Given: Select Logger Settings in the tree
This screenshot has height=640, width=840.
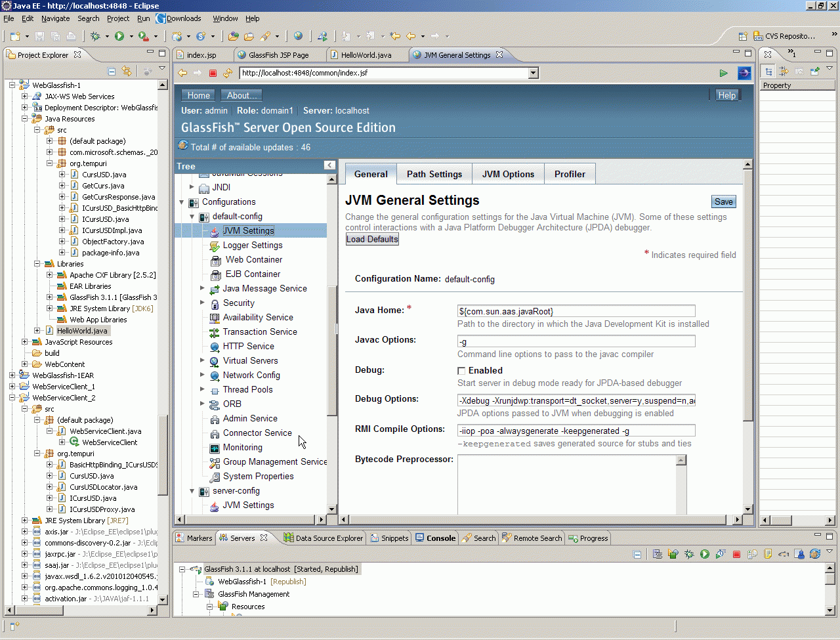Looking at the screenshot, I should (x=253, y=245).
